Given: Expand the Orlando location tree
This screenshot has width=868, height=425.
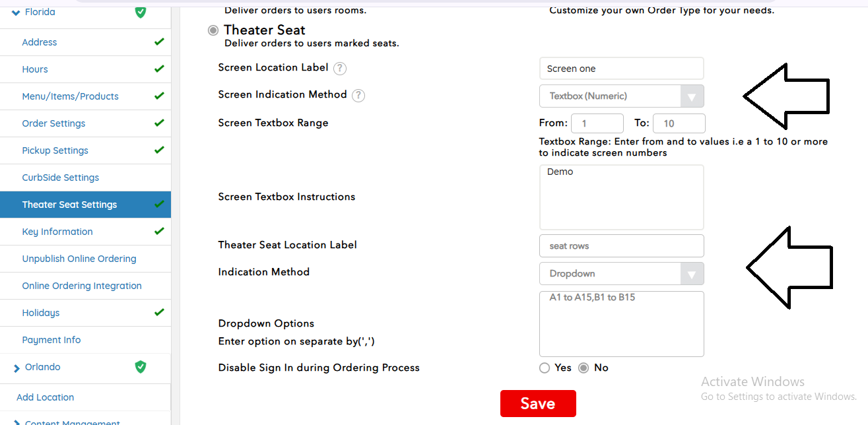Looking at the screenshot, I should [17, 368].
